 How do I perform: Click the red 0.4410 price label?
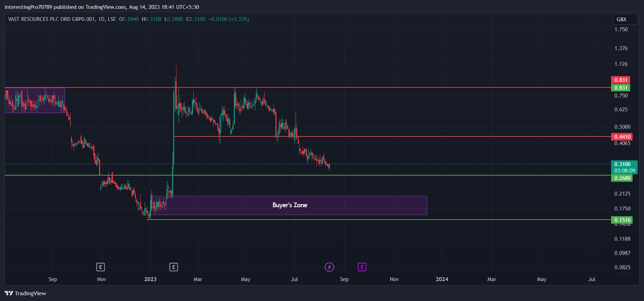tap(622, 137)
